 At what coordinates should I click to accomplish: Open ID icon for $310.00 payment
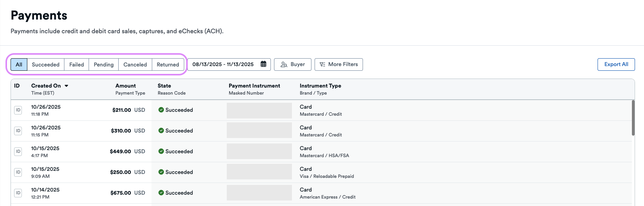tap(18, 131)
